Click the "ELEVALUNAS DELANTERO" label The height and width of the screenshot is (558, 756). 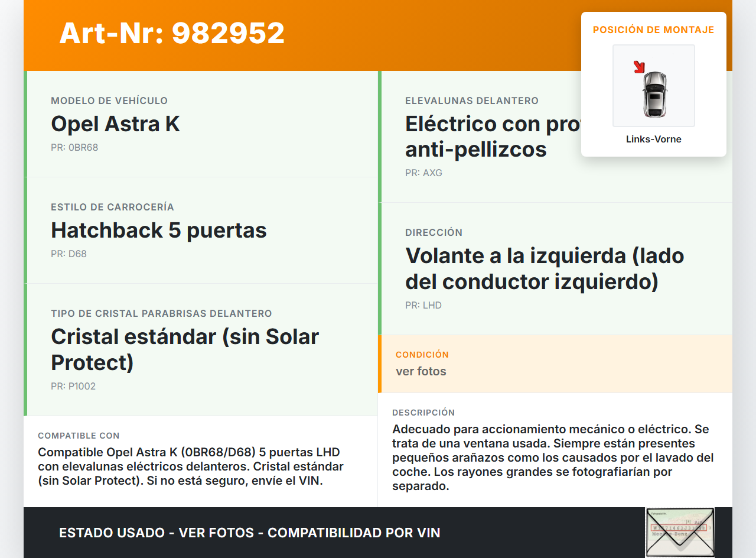[x=472, y=101]
